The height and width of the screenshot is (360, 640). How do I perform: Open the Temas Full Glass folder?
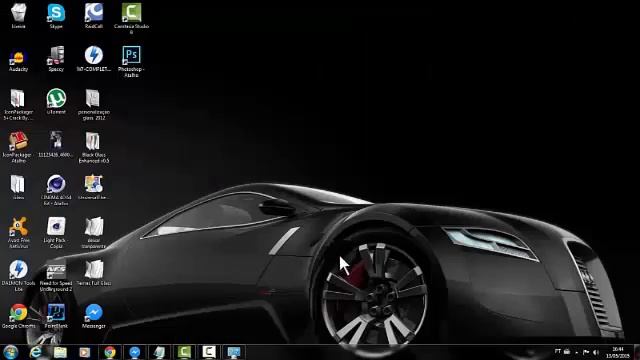(x=93, y=273)
